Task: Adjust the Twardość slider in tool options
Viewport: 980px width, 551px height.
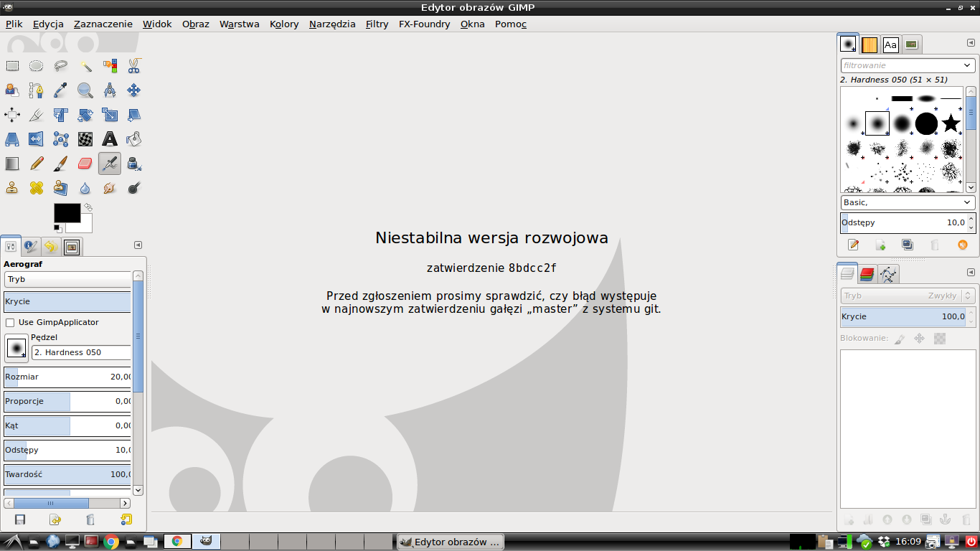Action: tap(68, 474)
